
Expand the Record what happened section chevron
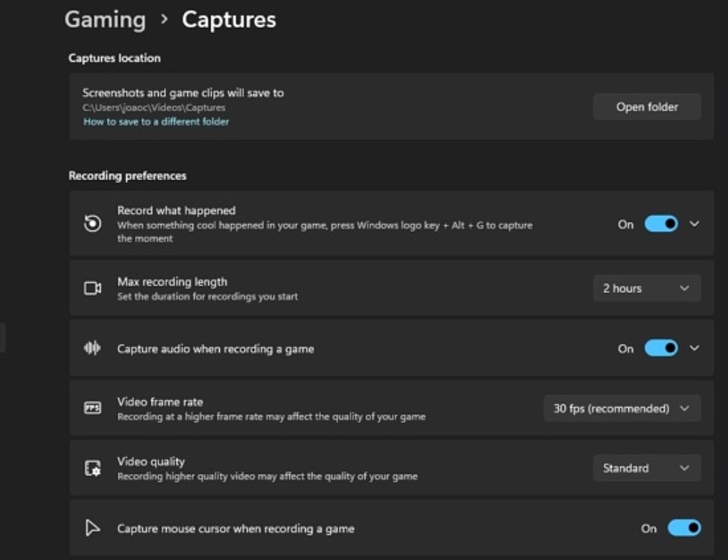click(x=694, y=224)
